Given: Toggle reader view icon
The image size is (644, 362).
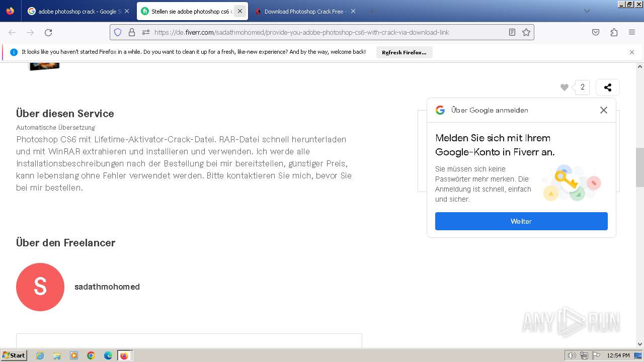Looking at the screenshot, I should (x=512, y=32).
